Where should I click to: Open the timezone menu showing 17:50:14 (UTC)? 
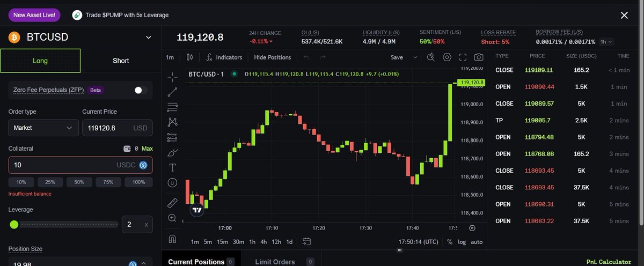point(419,242)
